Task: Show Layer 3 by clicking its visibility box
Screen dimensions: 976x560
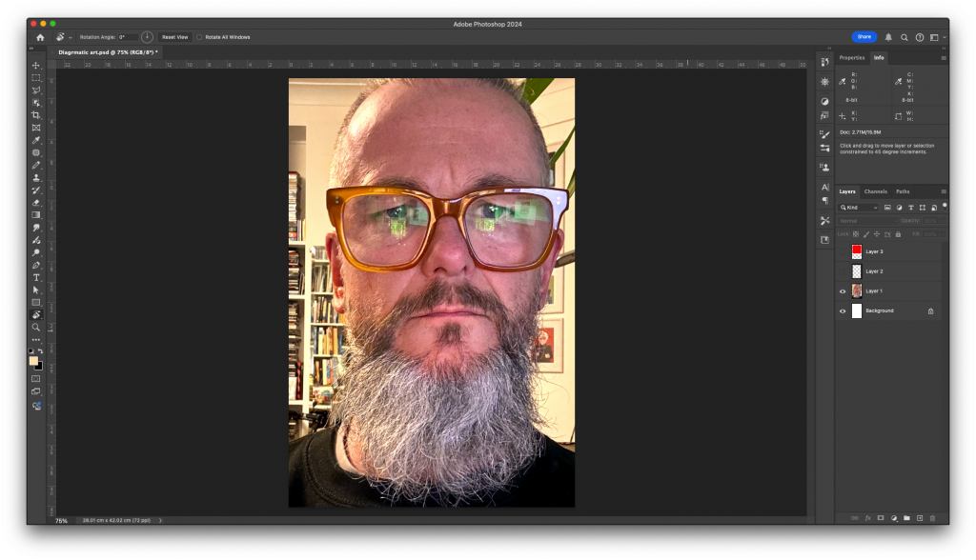Action: 843,251
